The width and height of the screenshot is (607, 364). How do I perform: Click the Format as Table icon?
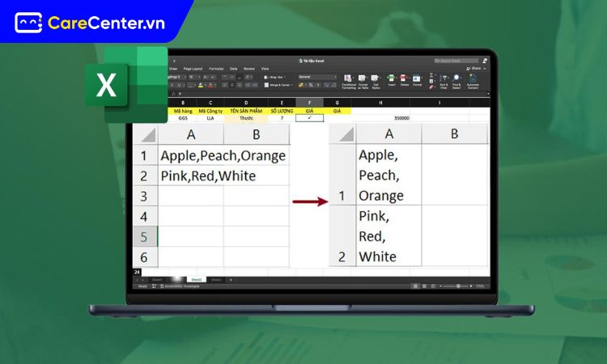tap(364, 80)
